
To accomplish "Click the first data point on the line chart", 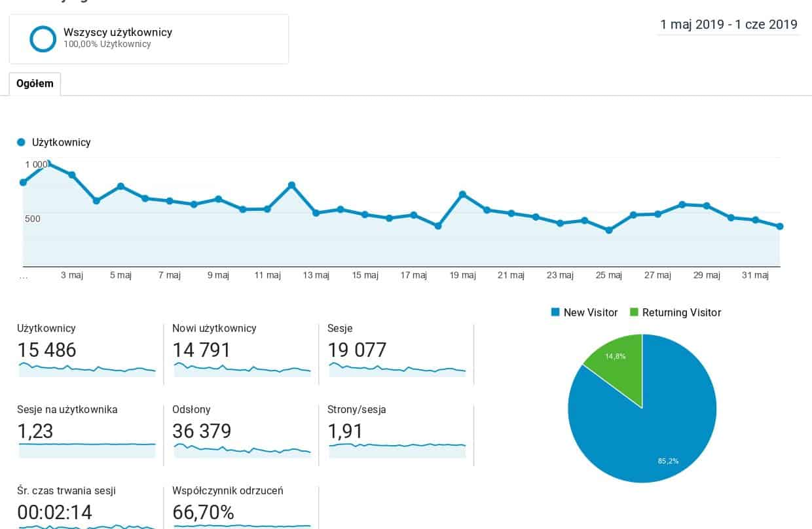I will tap(24, 182).
